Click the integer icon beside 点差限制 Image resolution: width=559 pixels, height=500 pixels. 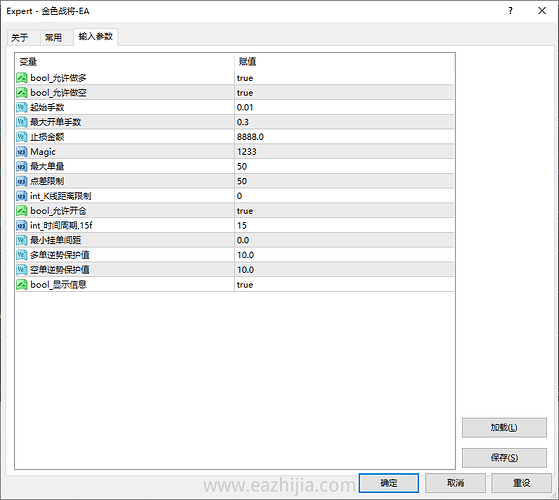[x=22, y=181]
